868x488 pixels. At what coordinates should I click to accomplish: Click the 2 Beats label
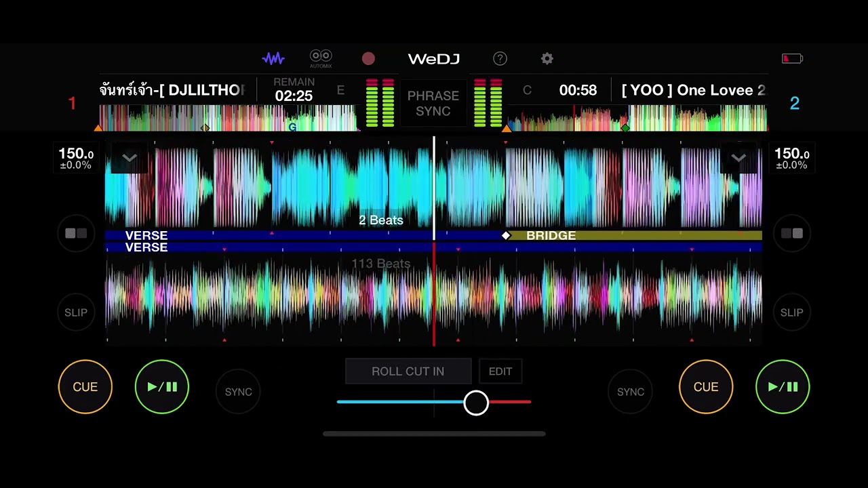[381, 220]
